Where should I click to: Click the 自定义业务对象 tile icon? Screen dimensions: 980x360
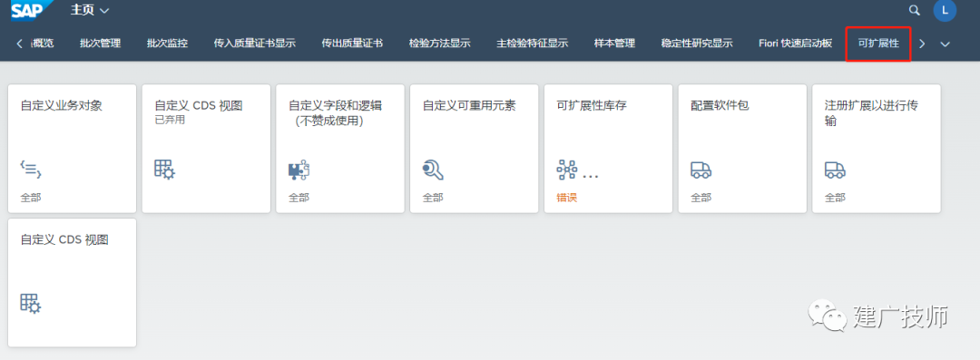pos(31,169)
